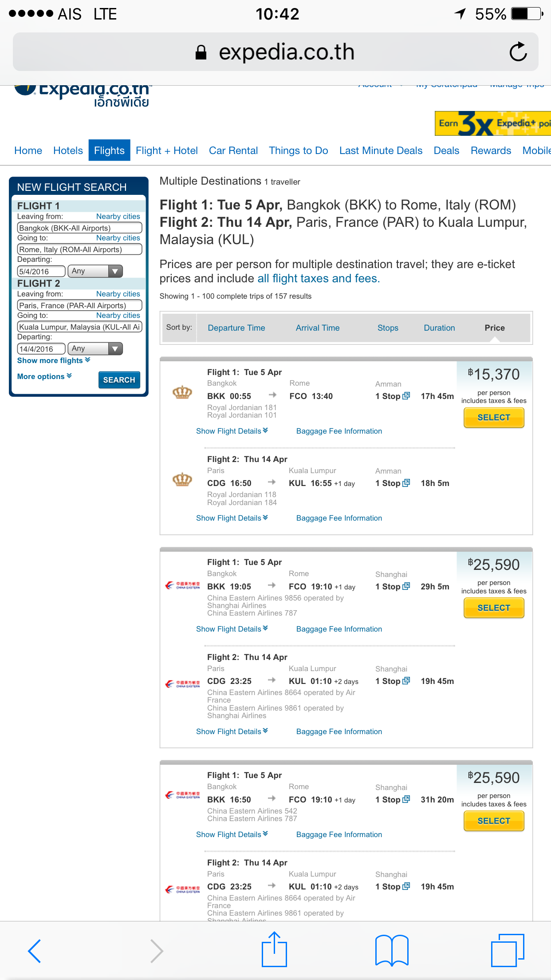Click the blue SEARCH button

click(x=119, y=380)
